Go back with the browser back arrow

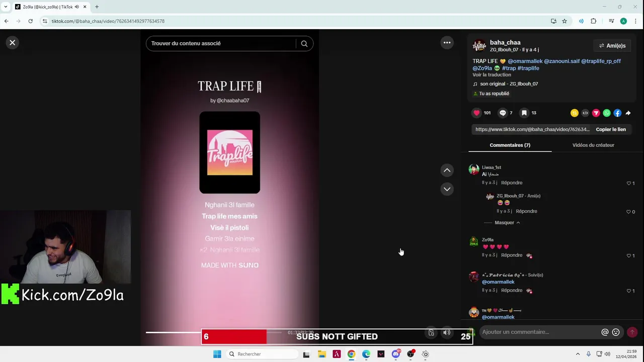coord(6,21)
